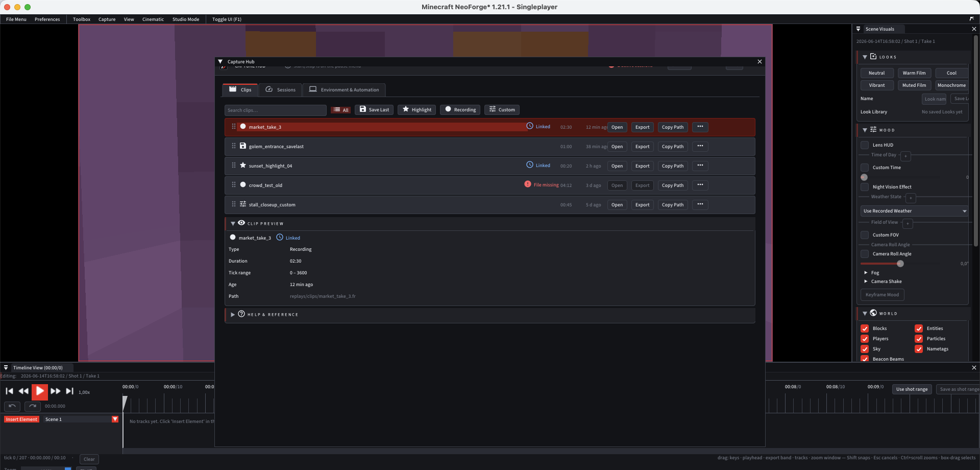The height and width of the screenshot is (470, 980).
Task: Adjust the Camera Roll Angle slider handle
Action: (900, 264)
